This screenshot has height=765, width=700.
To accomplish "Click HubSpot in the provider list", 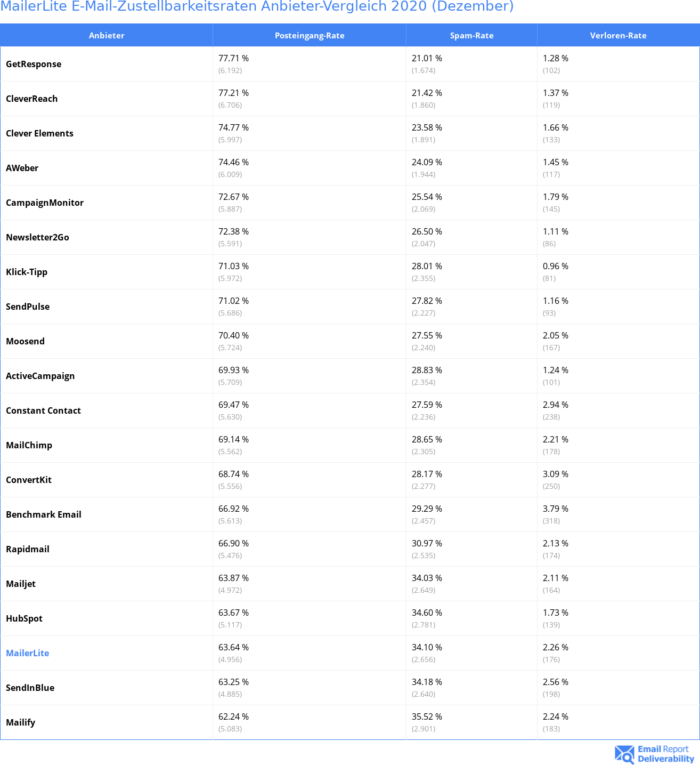I will pos(25,618).
